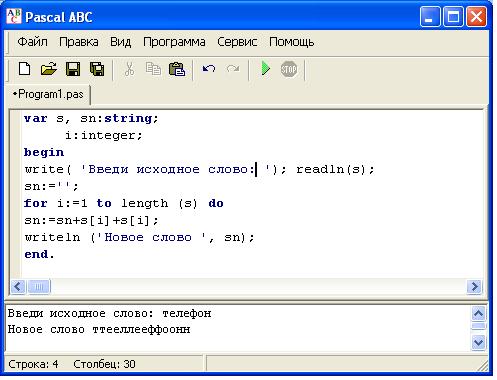Click the redo arrow icon
The width and height of the screenshot is (497, 380).
point(233,69)
